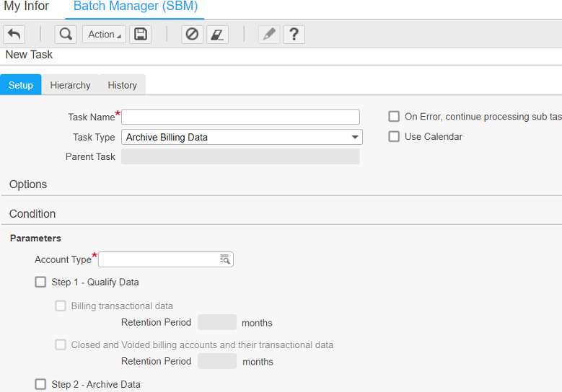
Task: Open the History tab
Action: pyautogui.click(x=122, y=85)
